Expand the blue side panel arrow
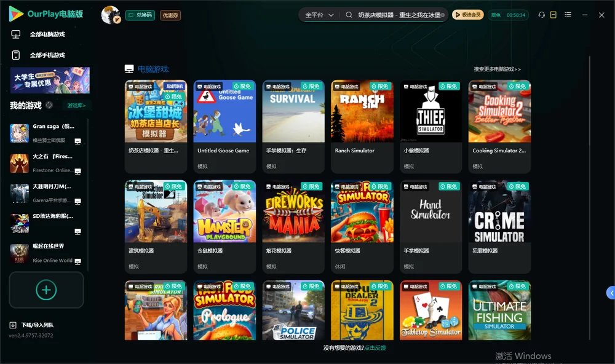615x364 pixels. click(x=611, y=293)
